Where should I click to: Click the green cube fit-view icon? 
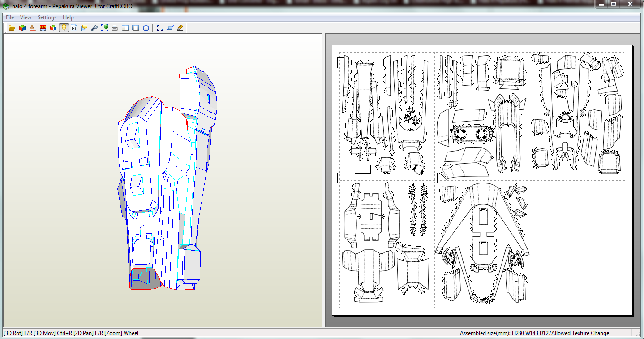(x=105, y=28)
